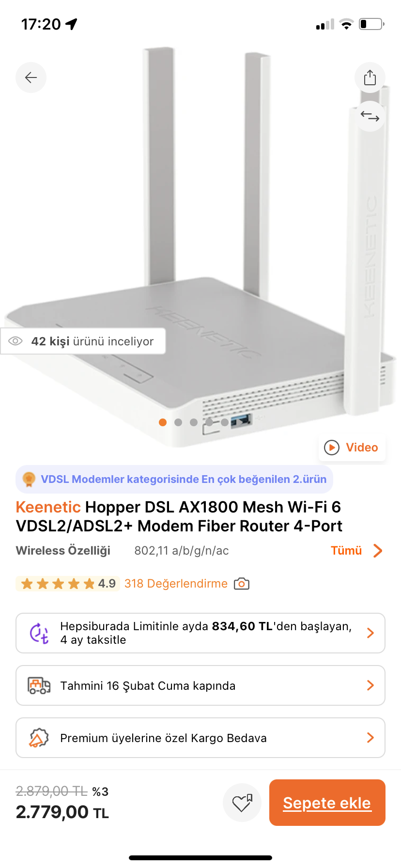The width and height of the screenshot is (401, 868).
Task: Open the share icon
Action: (370, 77)
